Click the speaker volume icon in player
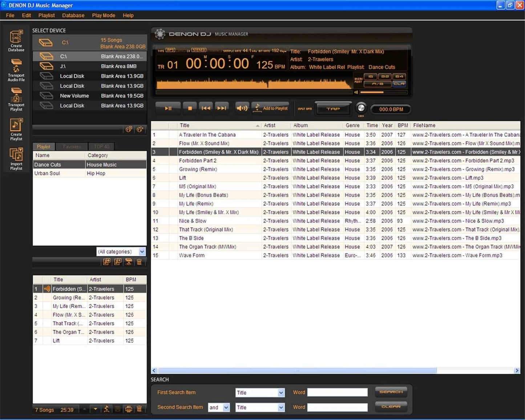The image size is (525, 420). point(241,108)
